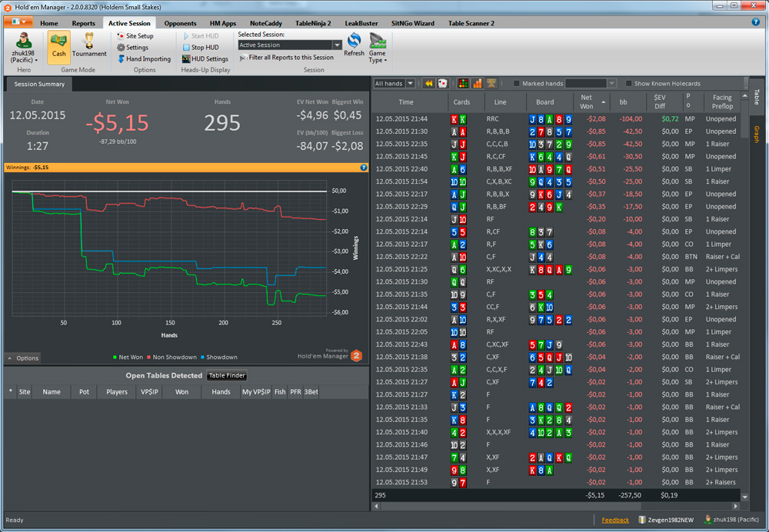This screenshot has width=769, height=532.
Task: Click the application orb menu button
Action: [x=18, y=22]
